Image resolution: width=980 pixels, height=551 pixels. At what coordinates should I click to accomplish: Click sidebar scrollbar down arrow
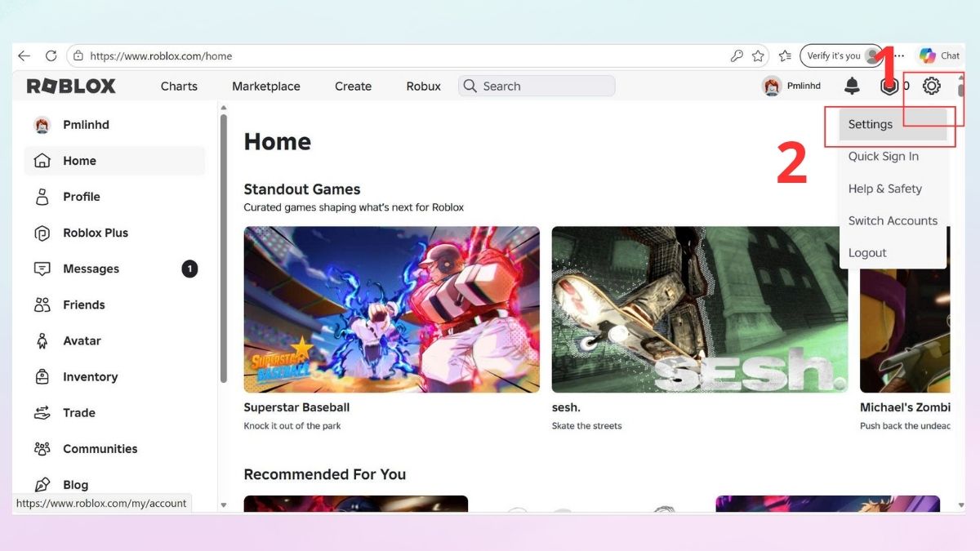[x=224, y=505]
